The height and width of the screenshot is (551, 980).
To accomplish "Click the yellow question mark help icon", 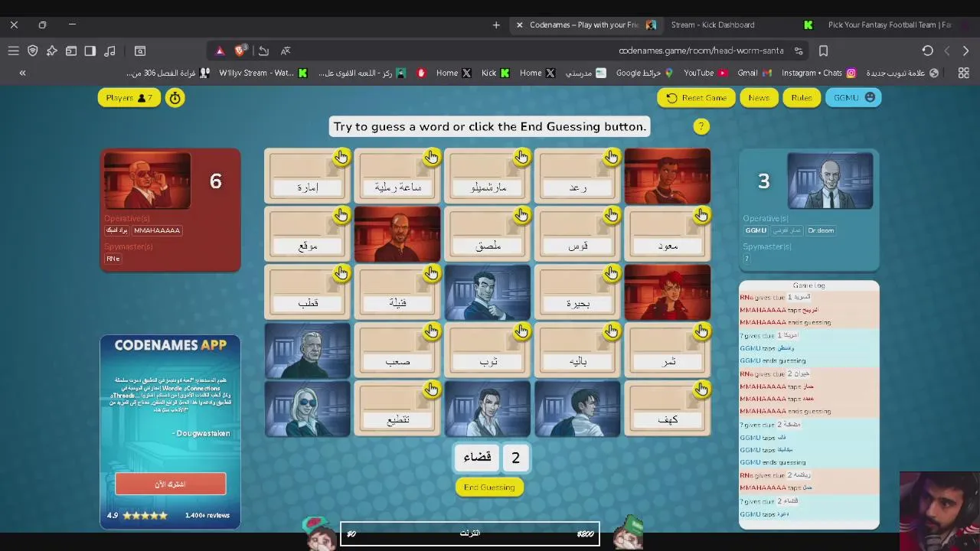I will coord(701,127).
